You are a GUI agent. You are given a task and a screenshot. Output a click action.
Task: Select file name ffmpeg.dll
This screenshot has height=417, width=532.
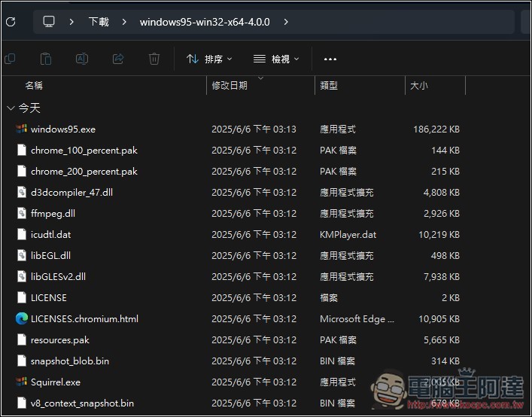coord(53,214)
